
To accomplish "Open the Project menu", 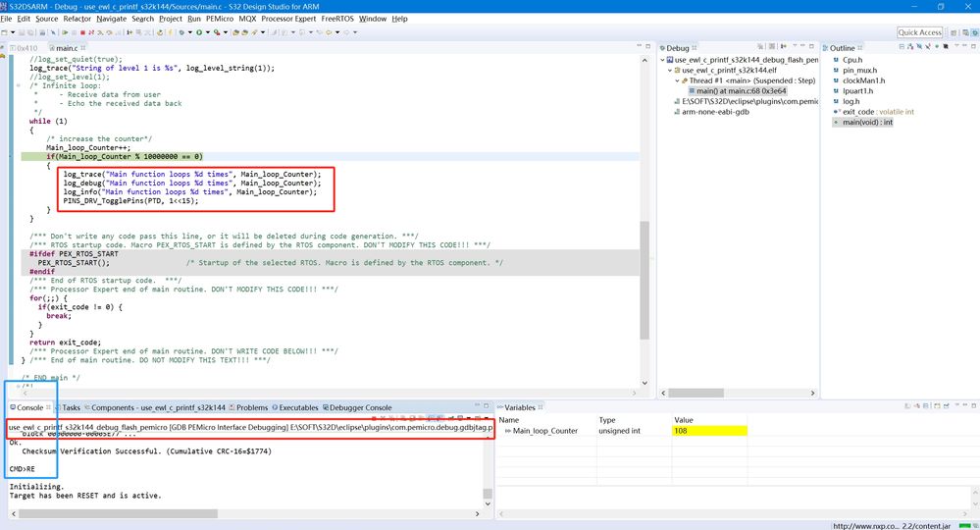I will 171,19.
